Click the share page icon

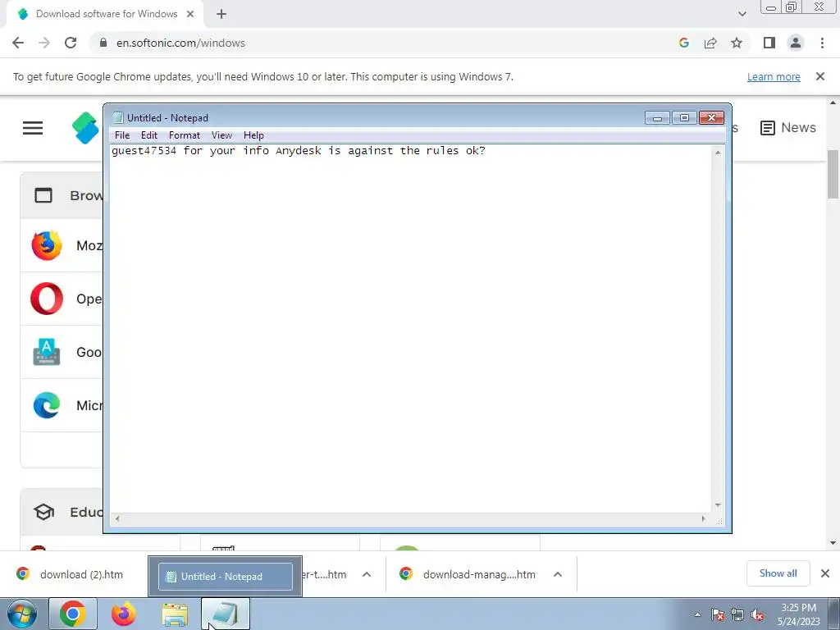[x=710, y=43]
